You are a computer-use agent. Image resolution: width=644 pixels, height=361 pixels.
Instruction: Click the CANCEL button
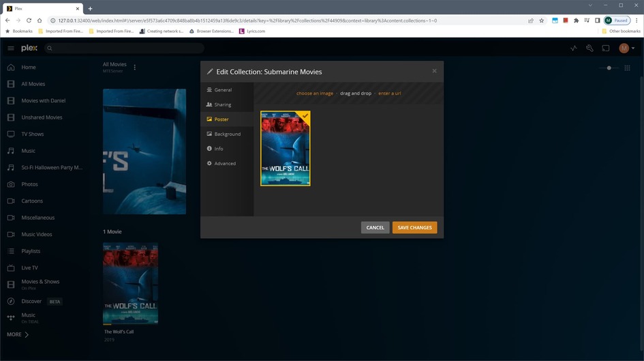click(x=375, y=227)
